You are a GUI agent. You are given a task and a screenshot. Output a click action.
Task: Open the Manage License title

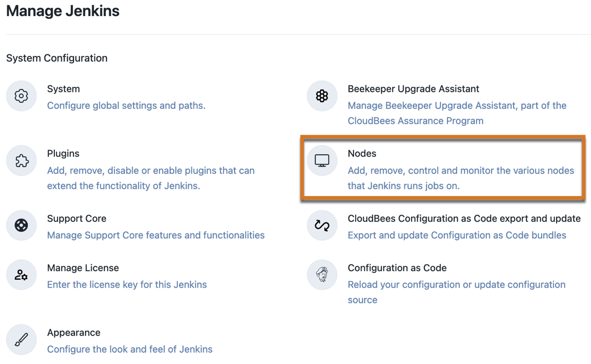(x=83, y=268)
